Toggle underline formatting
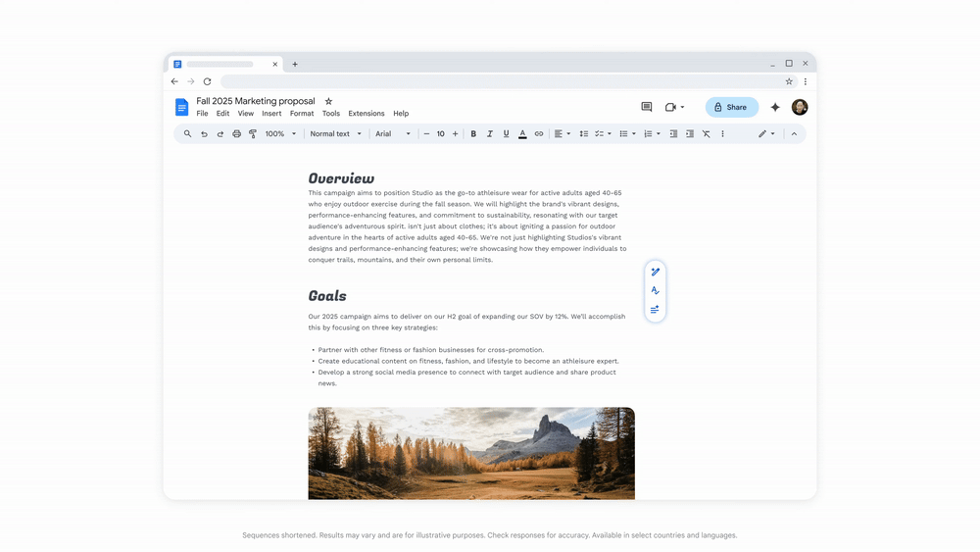 click(506, 133)
